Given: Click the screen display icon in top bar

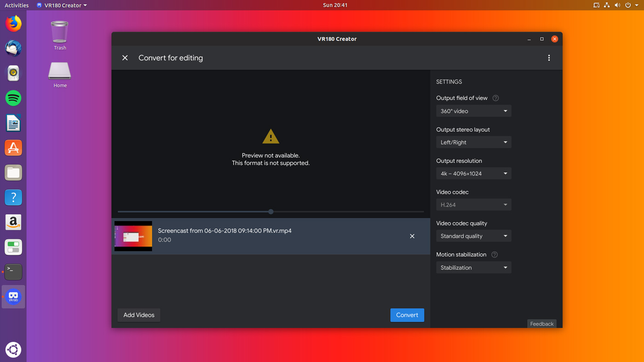Looking at the screenshot, I should 597,5.
